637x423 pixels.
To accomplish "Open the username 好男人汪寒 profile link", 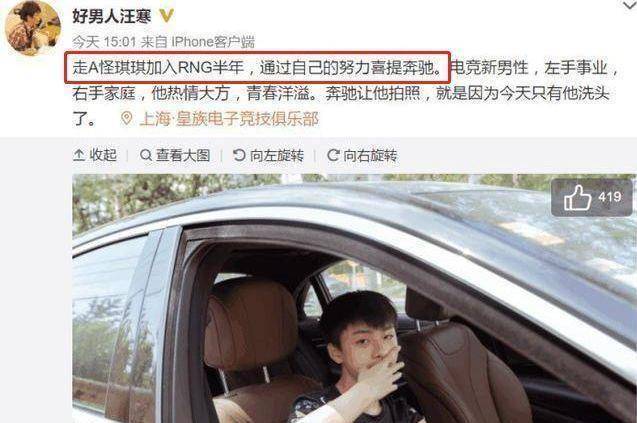I will pos(112,16).
